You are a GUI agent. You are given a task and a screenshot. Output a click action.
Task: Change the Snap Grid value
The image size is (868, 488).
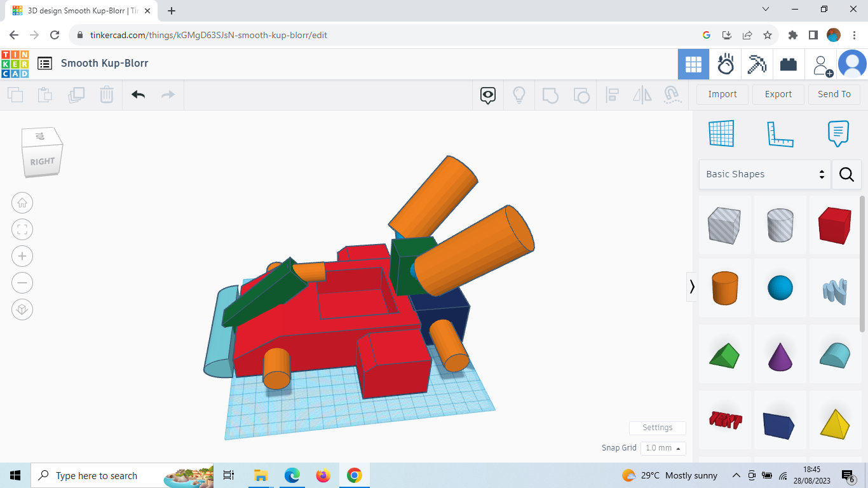(x=663, y=448)
